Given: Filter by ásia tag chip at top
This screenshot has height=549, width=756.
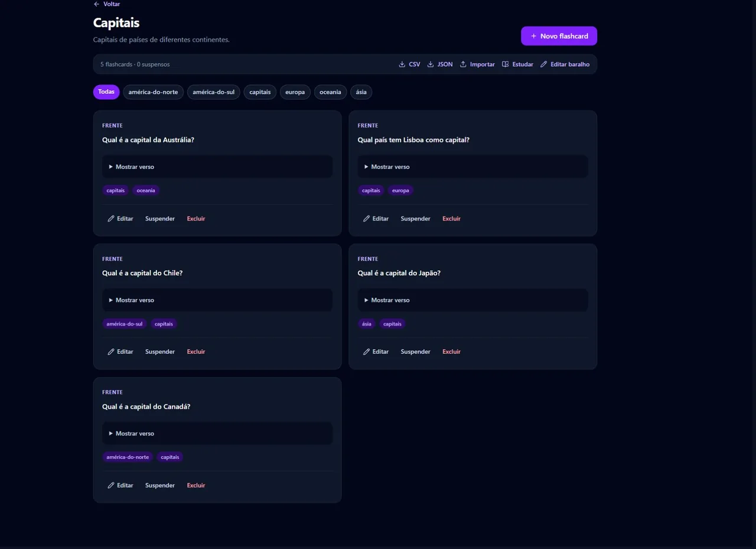Looking at the screenshot, I should (361, 92).
